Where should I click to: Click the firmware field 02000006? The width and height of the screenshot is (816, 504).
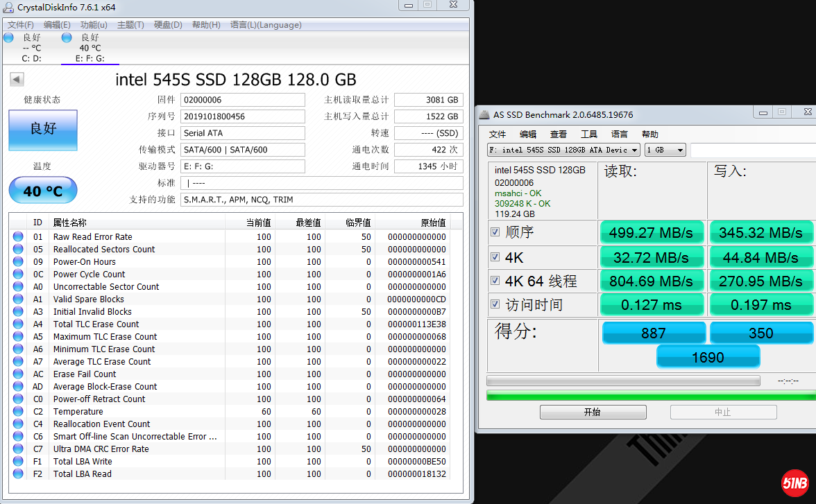(243, 100)
